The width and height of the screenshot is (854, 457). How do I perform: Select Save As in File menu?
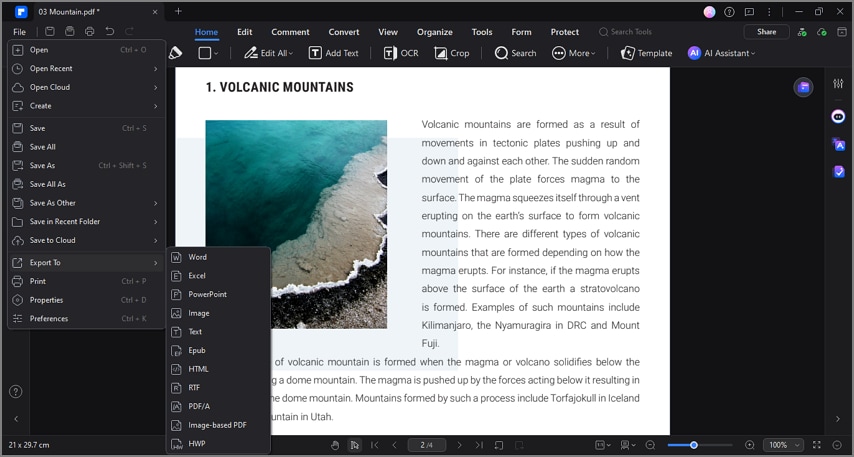(x=86, y=166)
